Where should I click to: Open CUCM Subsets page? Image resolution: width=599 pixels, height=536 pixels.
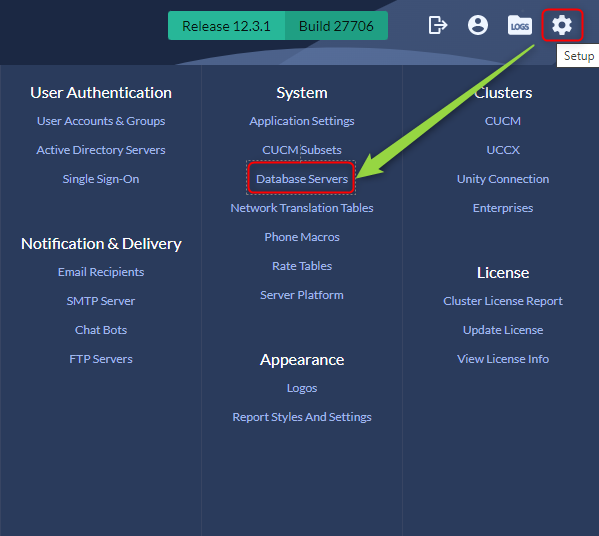(302, 150)
